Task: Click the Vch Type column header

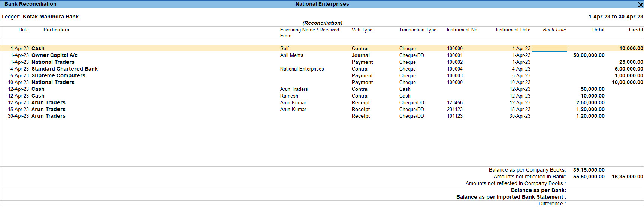Action: coord(362,30)
